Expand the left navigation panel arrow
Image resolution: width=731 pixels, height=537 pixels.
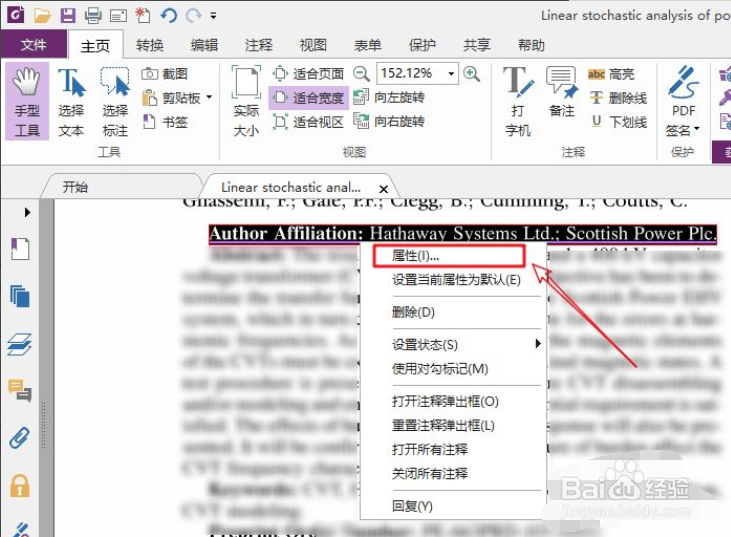click(x=27, y=212)
